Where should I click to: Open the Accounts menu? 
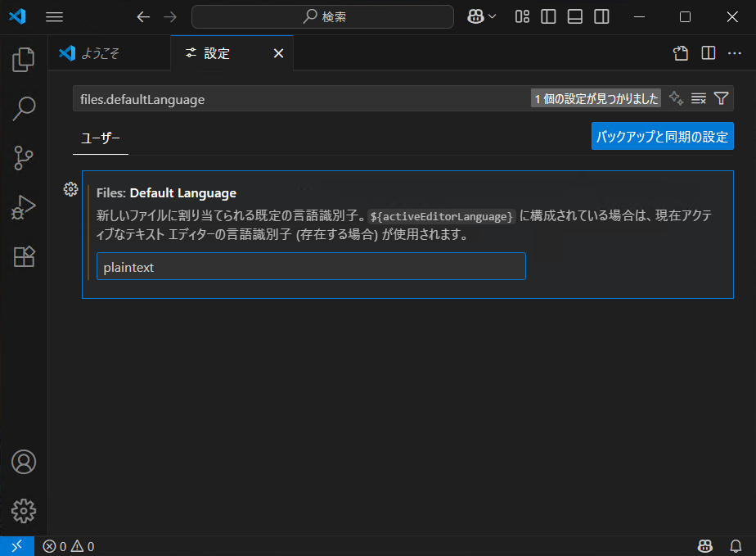[x=24, y=462]
